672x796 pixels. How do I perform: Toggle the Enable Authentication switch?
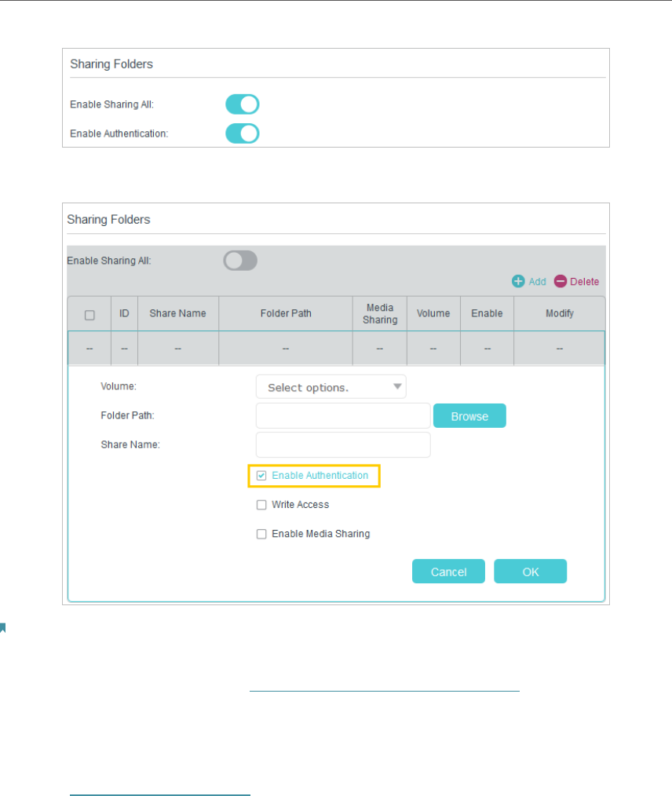click(242, 133)
